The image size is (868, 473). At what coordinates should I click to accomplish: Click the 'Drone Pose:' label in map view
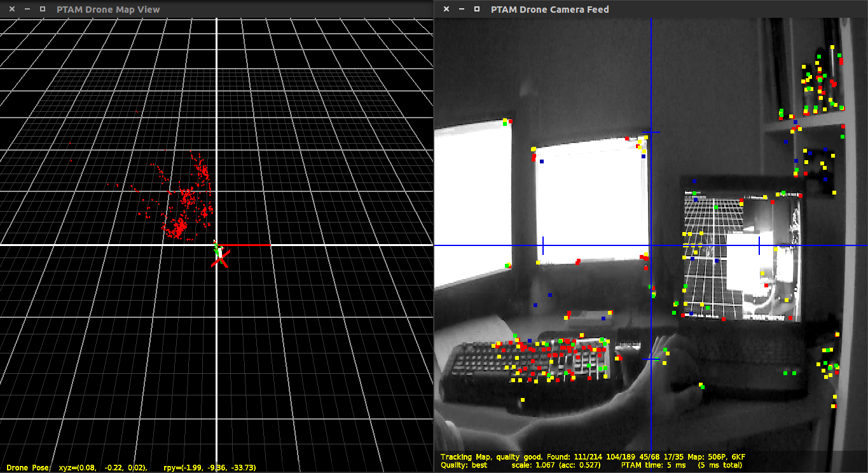(28, 468)
